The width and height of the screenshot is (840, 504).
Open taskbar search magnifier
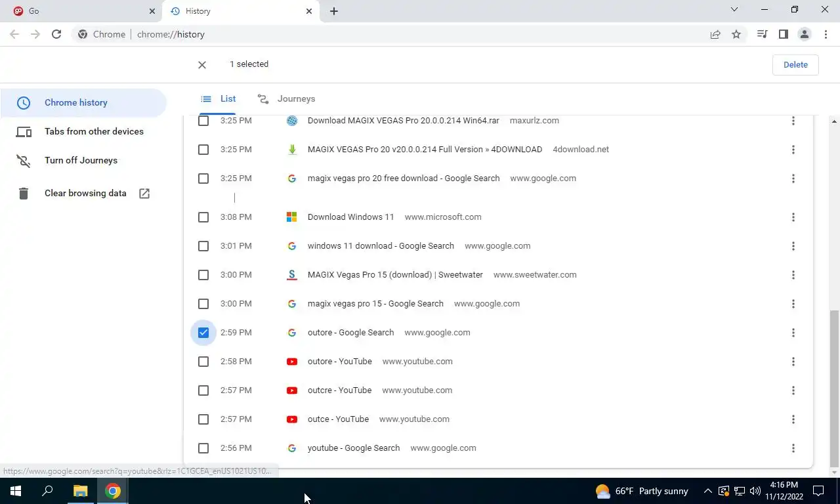coord(47,491)
